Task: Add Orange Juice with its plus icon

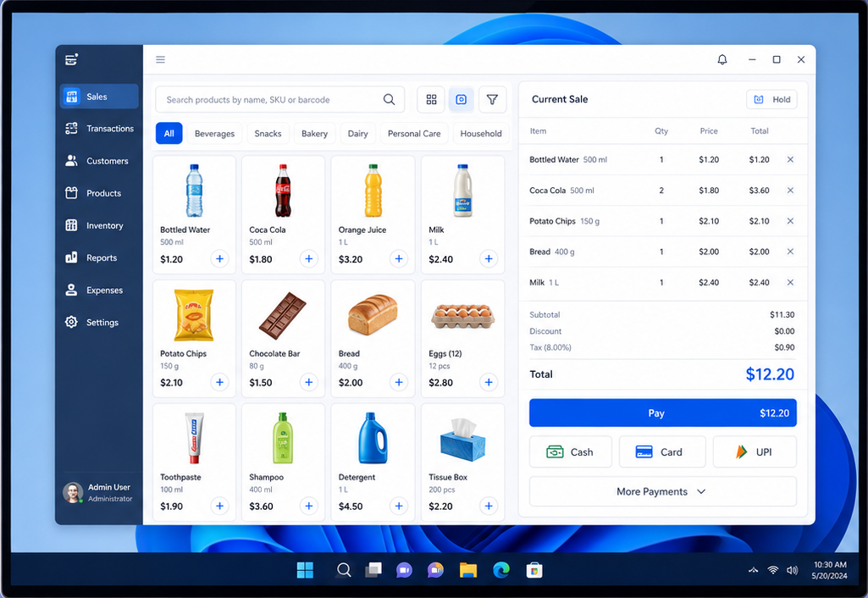Action: point(399,258)
